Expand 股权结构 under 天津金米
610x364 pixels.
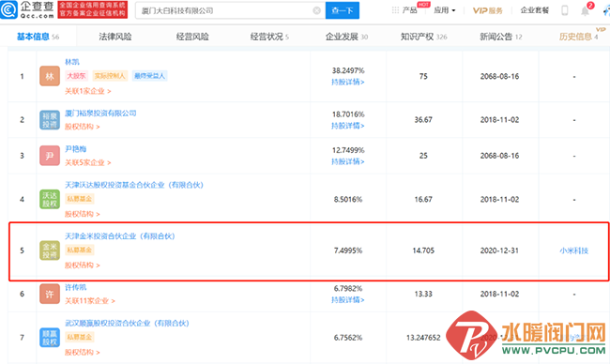(x=82, y=265)
